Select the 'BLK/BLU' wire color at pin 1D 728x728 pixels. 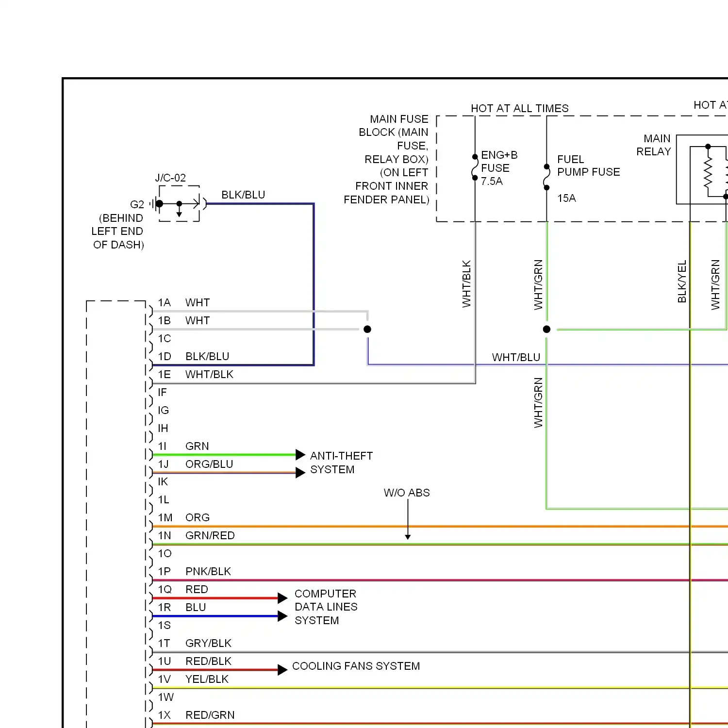pyautogui.click(x=207, y=357)
